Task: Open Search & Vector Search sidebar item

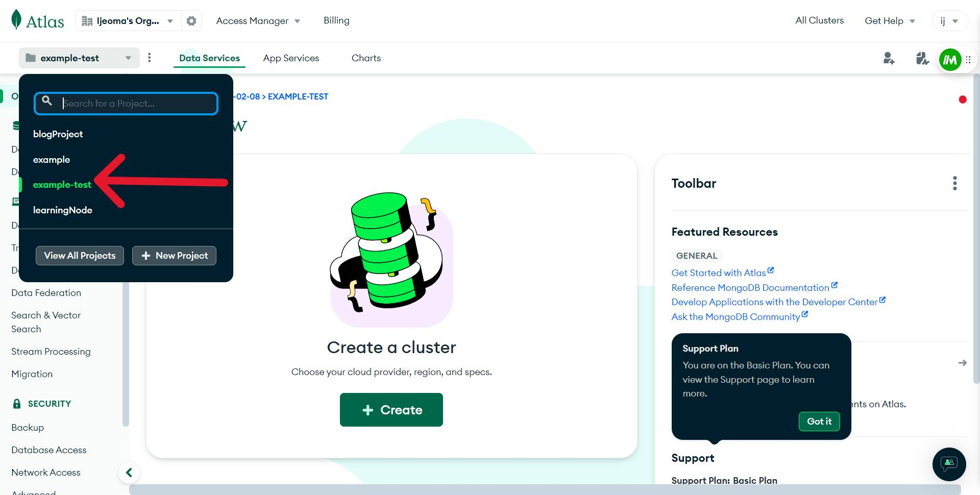Action: click(x=46, y=322)
